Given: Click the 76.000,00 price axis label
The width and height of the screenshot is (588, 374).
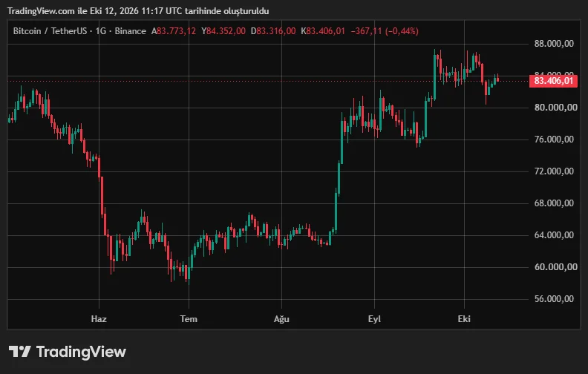Looking at the screenshot, I should pyautogui.click(x=554, y=140).
